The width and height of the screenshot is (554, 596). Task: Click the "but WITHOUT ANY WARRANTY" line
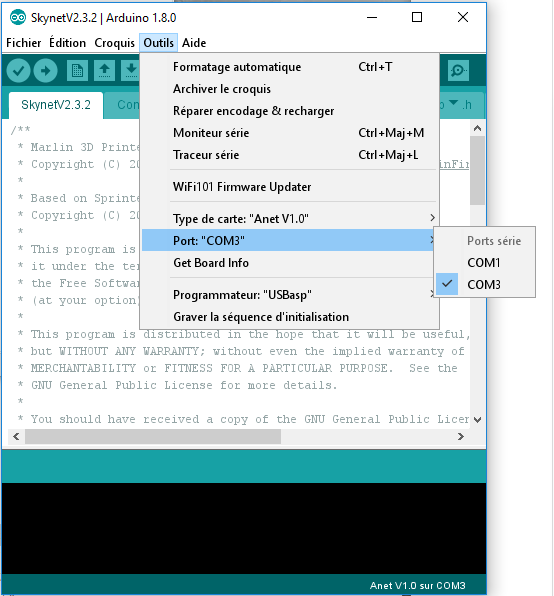coord(241,351)
